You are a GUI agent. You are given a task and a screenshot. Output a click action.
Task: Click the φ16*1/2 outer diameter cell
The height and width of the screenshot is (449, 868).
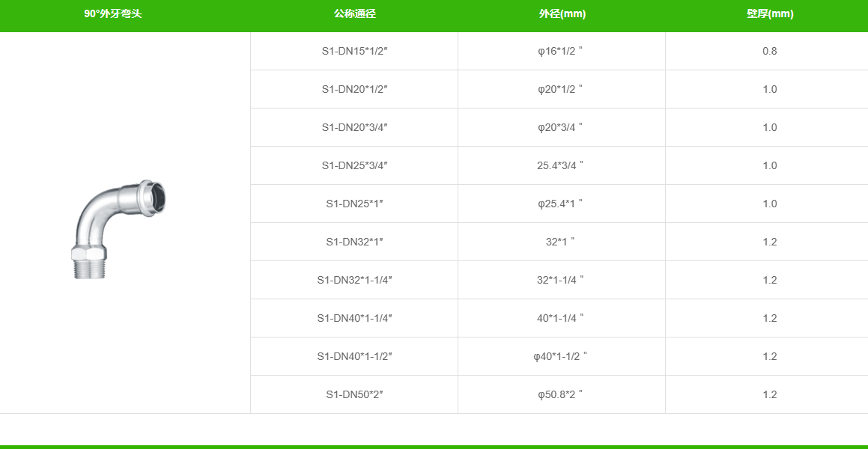point(562,51)
